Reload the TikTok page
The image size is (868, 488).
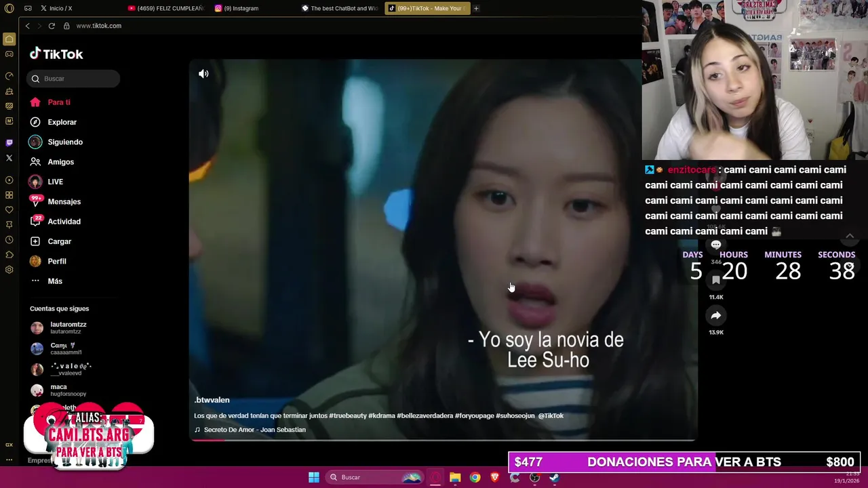[52, 26]
